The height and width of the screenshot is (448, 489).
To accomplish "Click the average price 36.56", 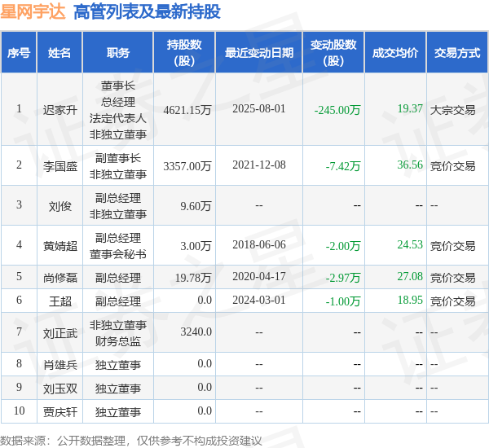I will pyautogui.click(x=410, y=165).
